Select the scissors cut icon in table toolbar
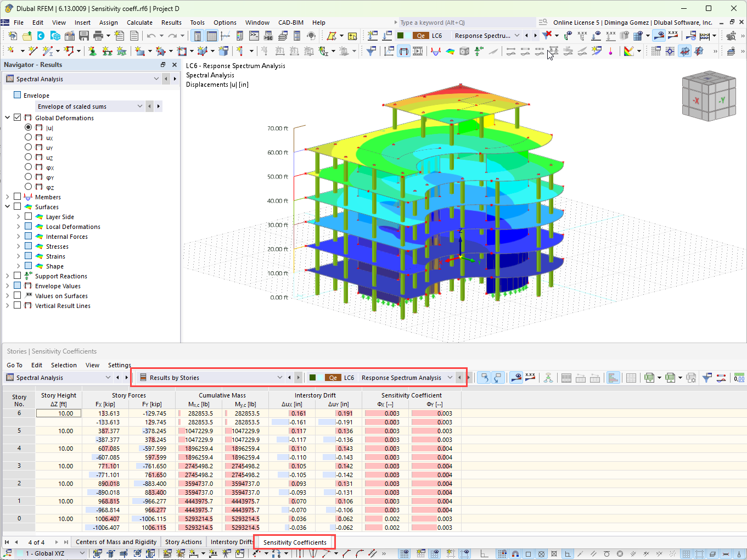 (548, 378)
